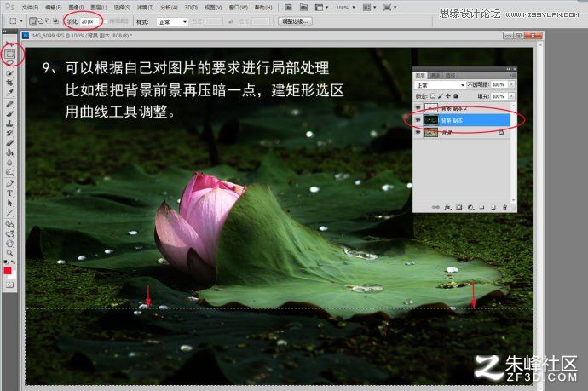588x391 pixels.
Task: Click the 调整边缘 refine edge button
Action: [295, 21]
